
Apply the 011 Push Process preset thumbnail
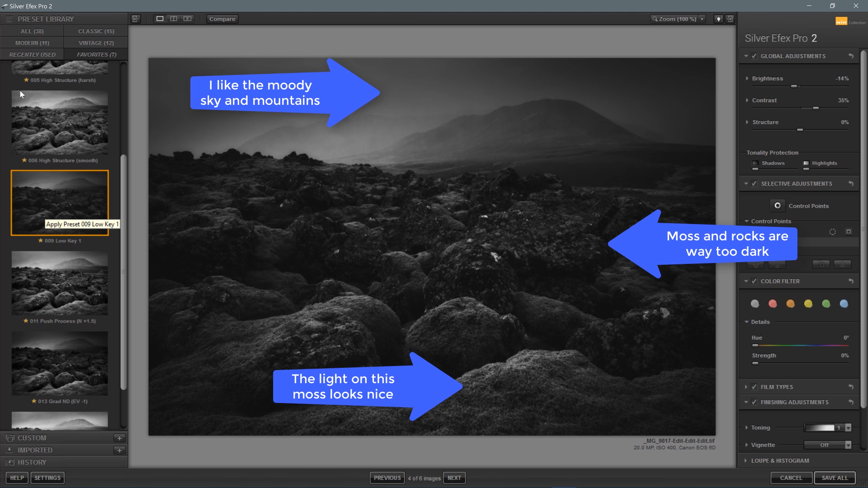[60, 283]
